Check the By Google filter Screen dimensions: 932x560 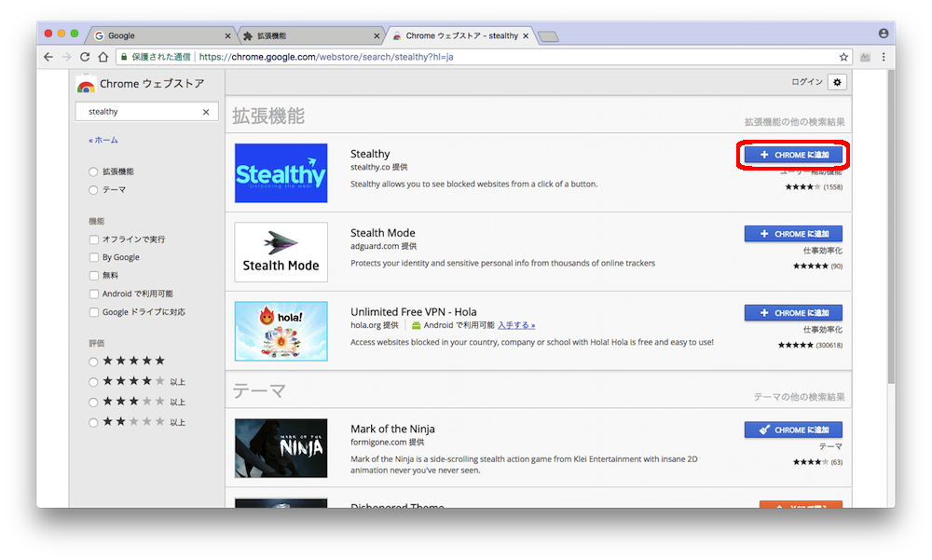pos(93,256)
